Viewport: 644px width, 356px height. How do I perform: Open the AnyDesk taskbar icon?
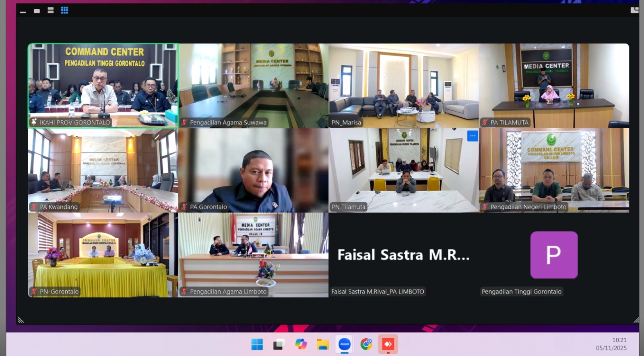point(388,344)
